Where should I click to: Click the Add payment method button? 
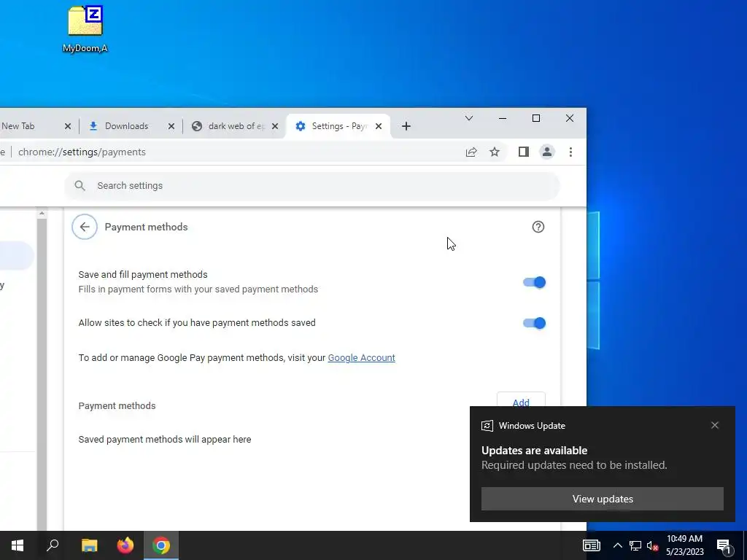(521, 401)
